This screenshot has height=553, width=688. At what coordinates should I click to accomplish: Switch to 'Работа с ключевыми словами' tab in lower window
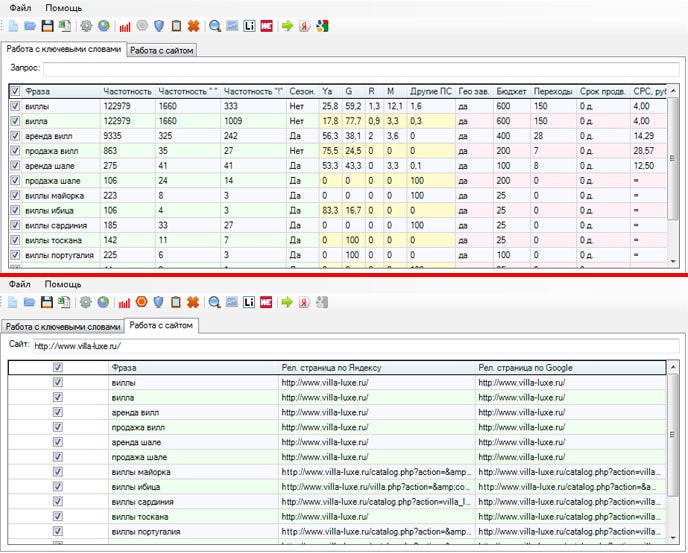coord(62,326)
